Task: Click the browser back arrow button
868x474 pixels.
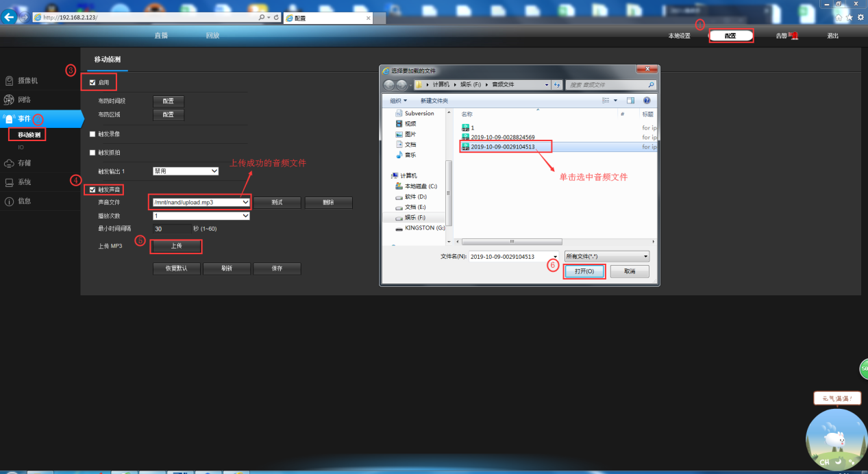Action: pos(10,17)
